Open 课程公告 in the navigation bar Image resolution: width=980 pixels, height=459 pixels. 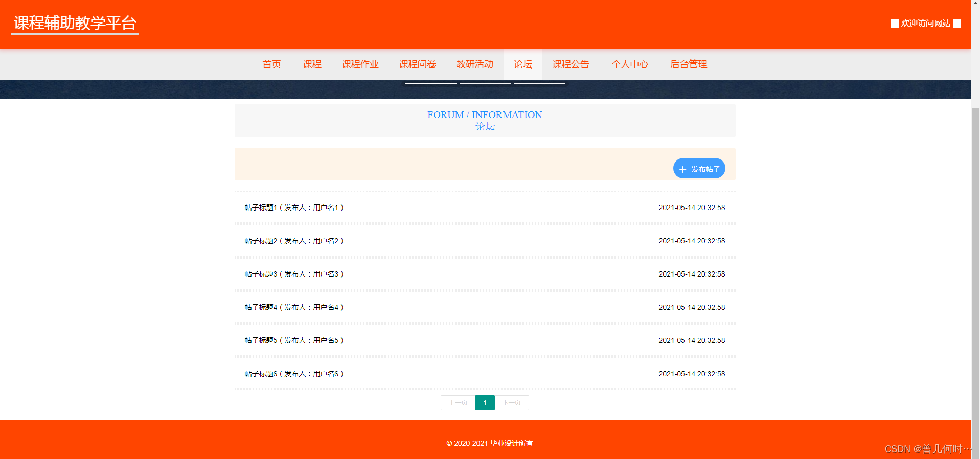pos(571,64)
